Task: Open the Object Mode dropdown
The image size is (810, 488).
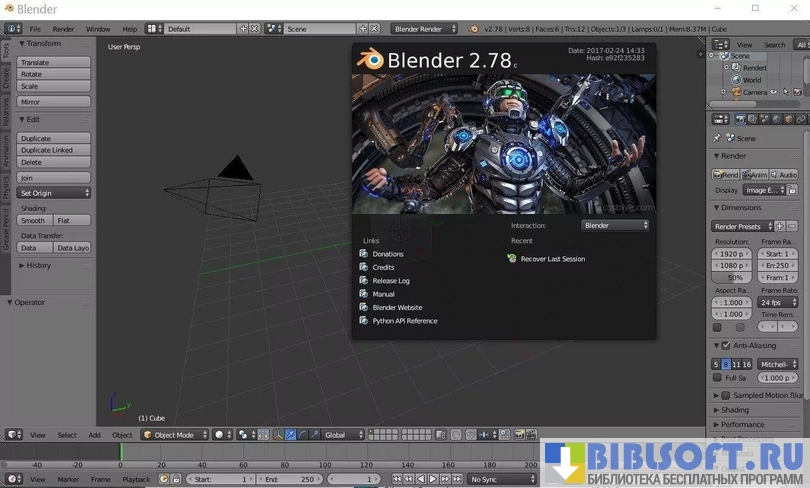Action: point(174,435)
